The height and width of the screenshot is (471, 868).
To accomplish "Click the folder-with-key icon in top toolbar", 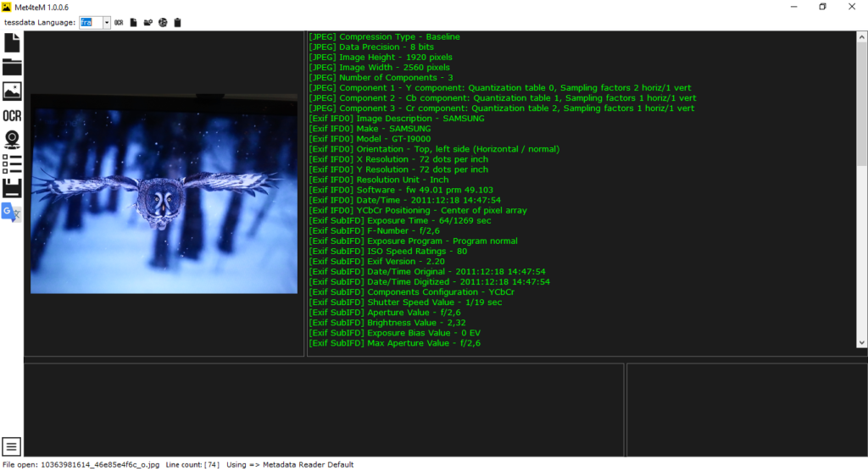I will [147, 22].
